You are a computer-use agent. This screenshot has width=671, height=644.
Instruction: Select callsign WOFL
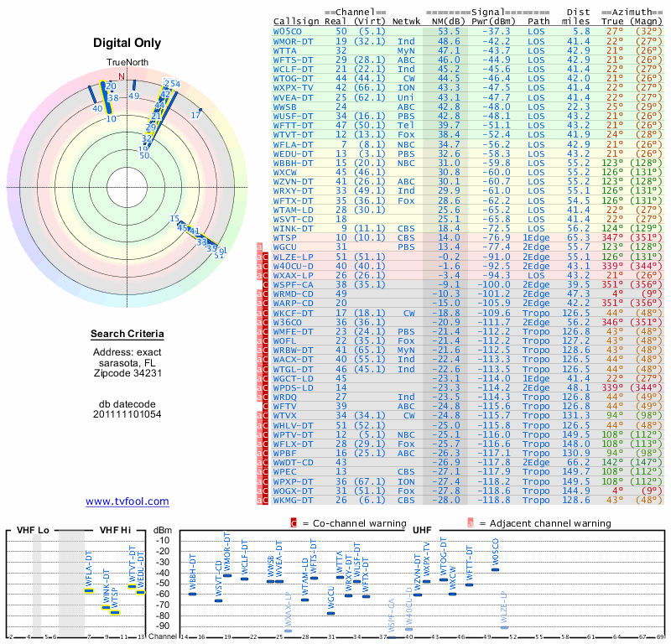[x=285, y=340]
